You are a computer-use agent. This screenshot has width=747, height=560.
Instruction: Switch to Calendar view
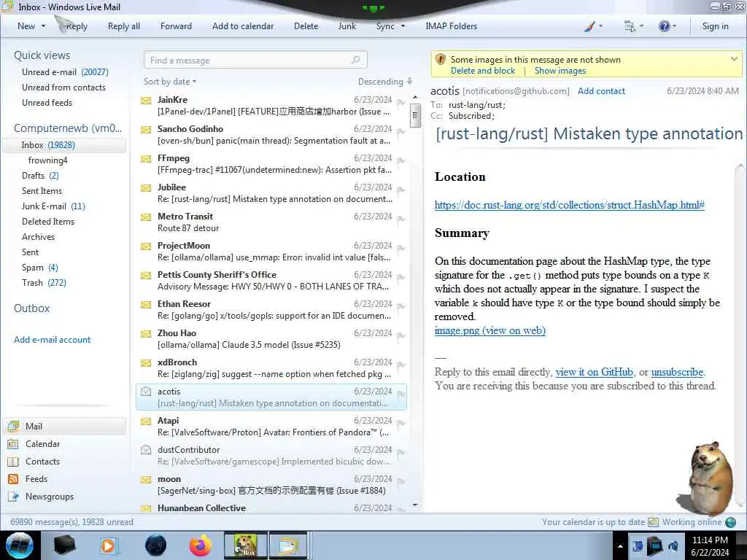42,444
